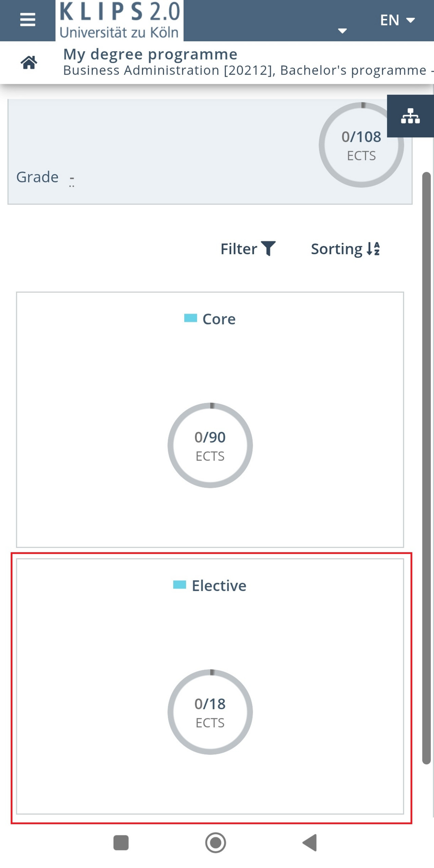The image size is (434, 868).
Task: Click the 0/90 ECTS progress ring
Action: [210, 445]
